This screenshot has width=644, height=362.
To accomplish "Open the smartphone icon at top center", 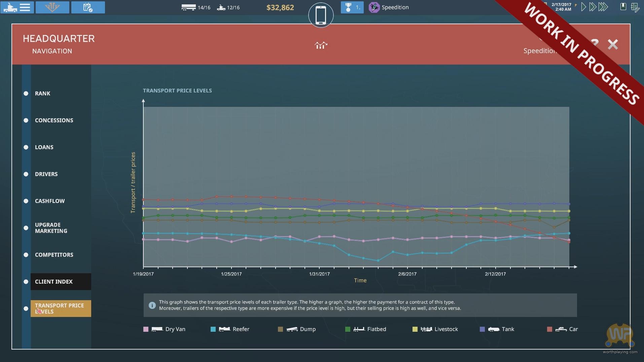I will pyautogui.click(x=321, y=15).
